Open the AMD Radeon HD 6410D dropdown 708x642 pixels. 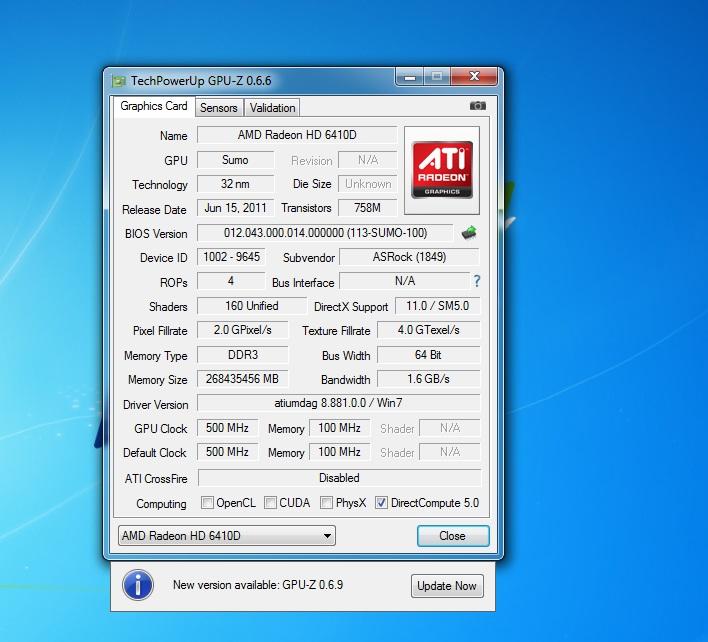(x=227, y=535)
